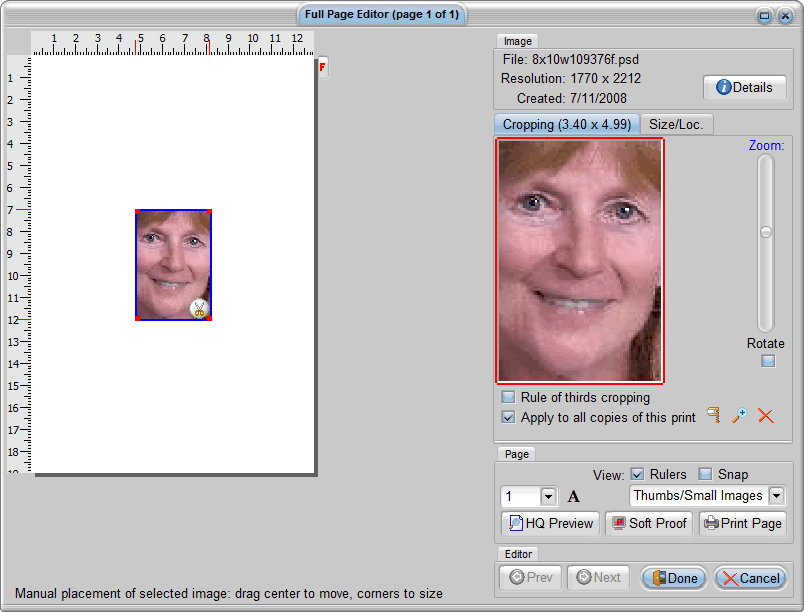Open the Thumbs/Small Images dropdown
Screen dimensions: 804x612
click(777, 496)
